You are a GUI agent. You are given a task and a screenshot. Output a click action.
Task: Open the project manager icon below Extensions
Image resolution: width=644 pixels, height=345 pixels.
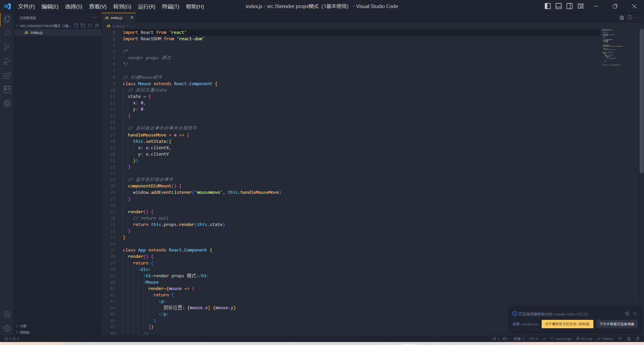coord(7,89)
